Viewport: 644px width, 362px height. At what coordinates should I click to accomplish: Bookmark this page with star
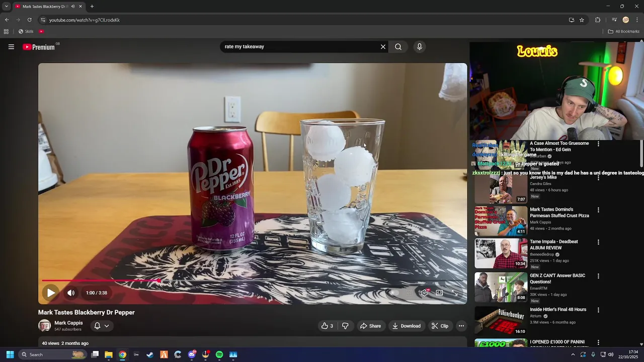pyautogui.click(x=582, y=20)
